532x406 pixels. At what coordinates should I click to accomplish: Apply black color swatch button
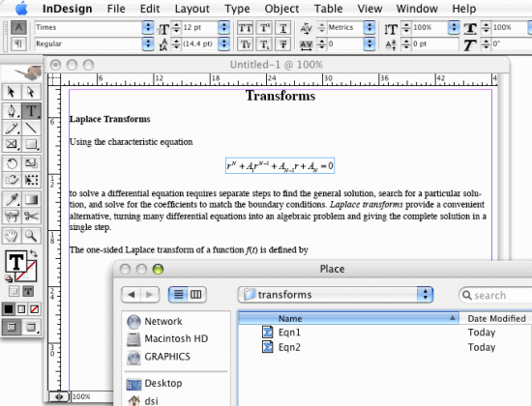pos(9,309)
